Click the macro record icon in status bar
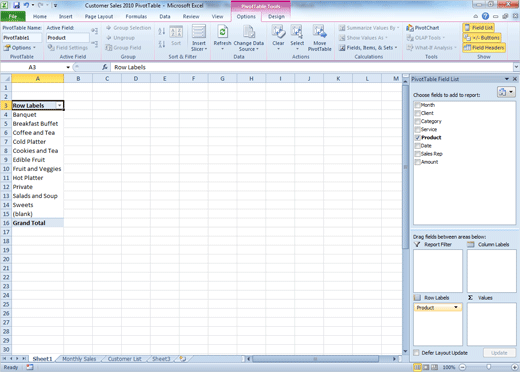The height and width of the screenshot is (372, 520). click(x=30, y=367)
